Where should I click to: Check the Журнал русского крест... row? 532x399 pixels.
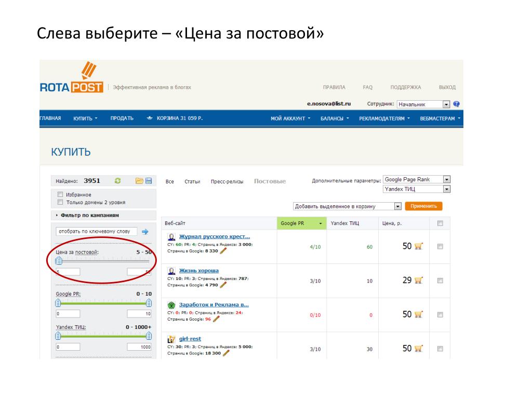[440, 247]
